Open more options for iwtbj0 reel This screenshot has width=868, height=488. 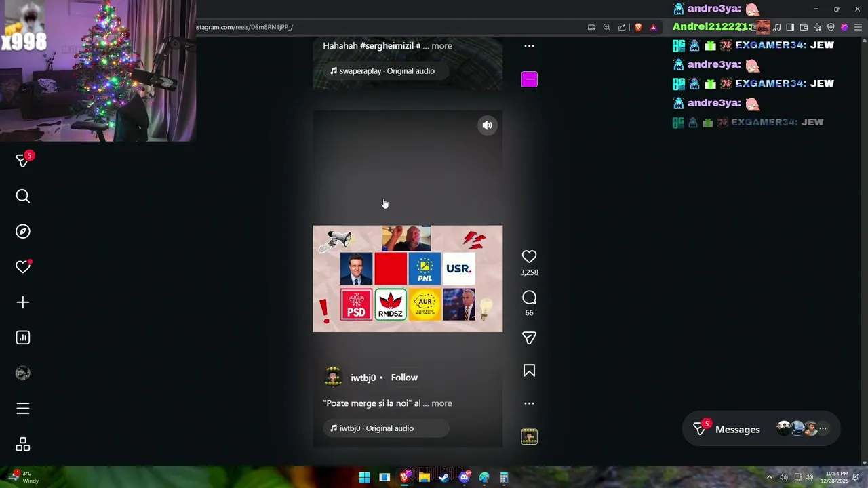click(x=529, y=403)
